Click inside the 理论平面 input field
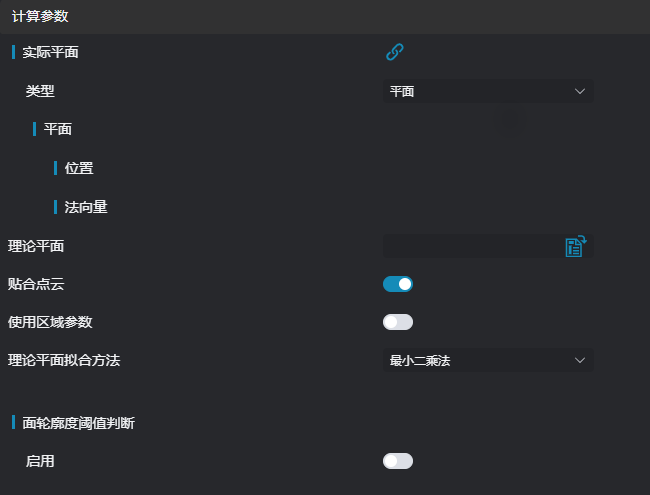650x495 pixels. coord(470,247)
